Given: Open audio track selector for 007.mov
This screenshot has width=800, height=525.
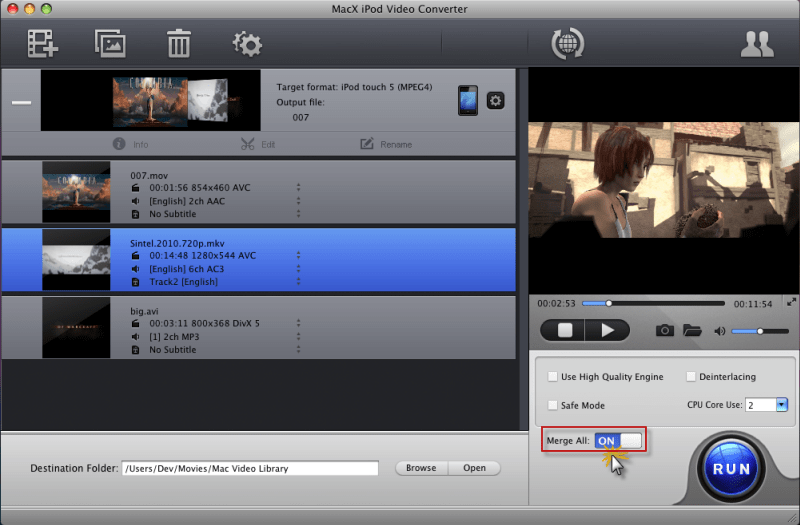Looking at the screenshot, I should [x=298, y=201].
